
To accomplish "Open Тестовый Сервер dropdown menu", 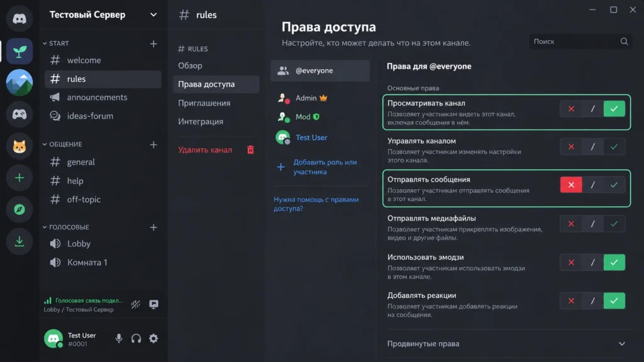I will [153, 15].
